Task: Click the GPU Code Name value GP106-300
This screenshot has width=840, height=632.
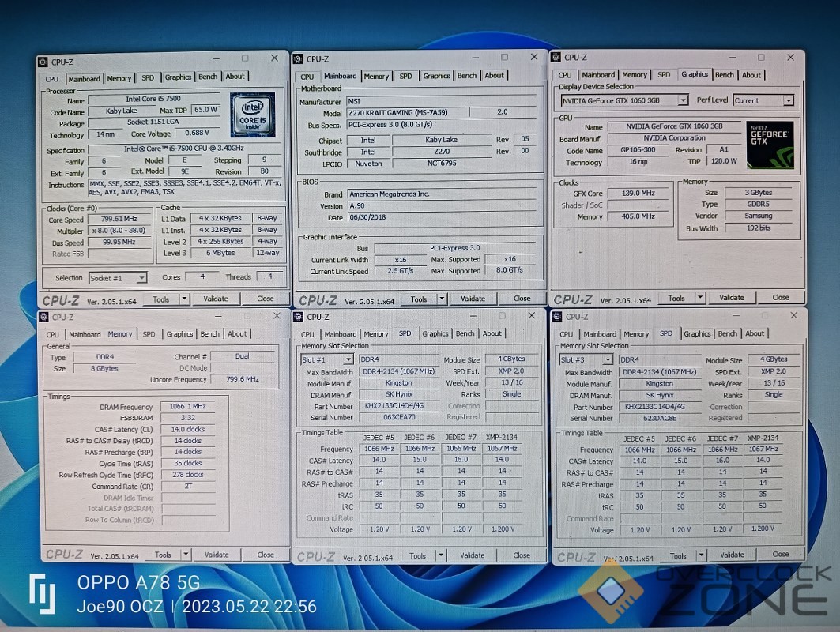Action: [x=638, y=150]
